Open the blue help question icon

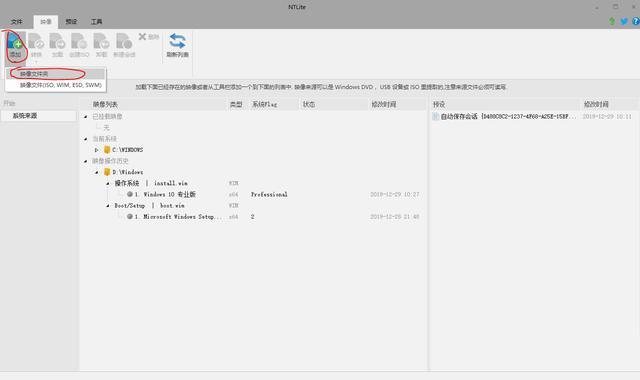(636, 21)
